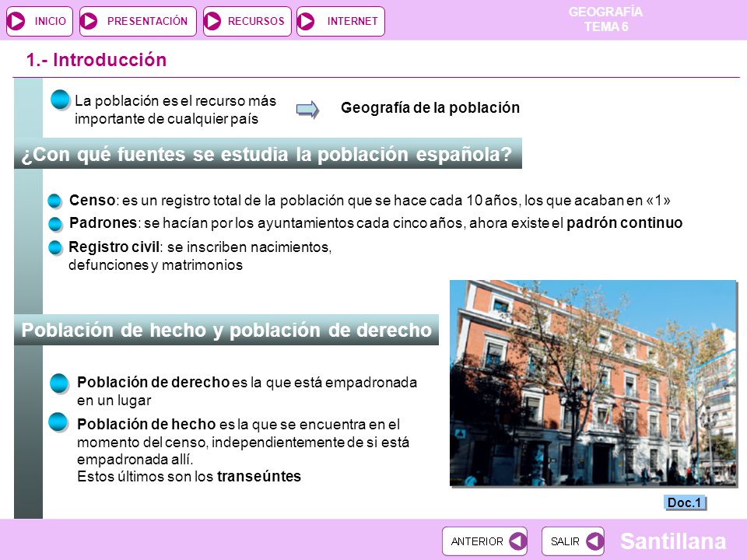747x560 pixels.
Task: Click the bullet beside 'La población es el recurso'
Action: (61, 100)
